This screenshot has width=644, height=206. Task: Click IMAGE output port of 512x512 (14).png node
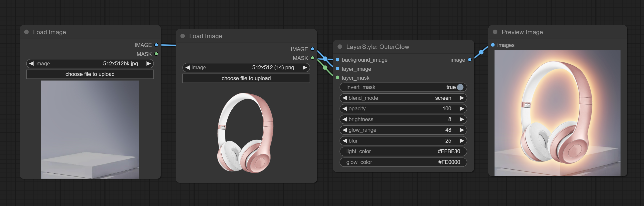pos(313,49)
